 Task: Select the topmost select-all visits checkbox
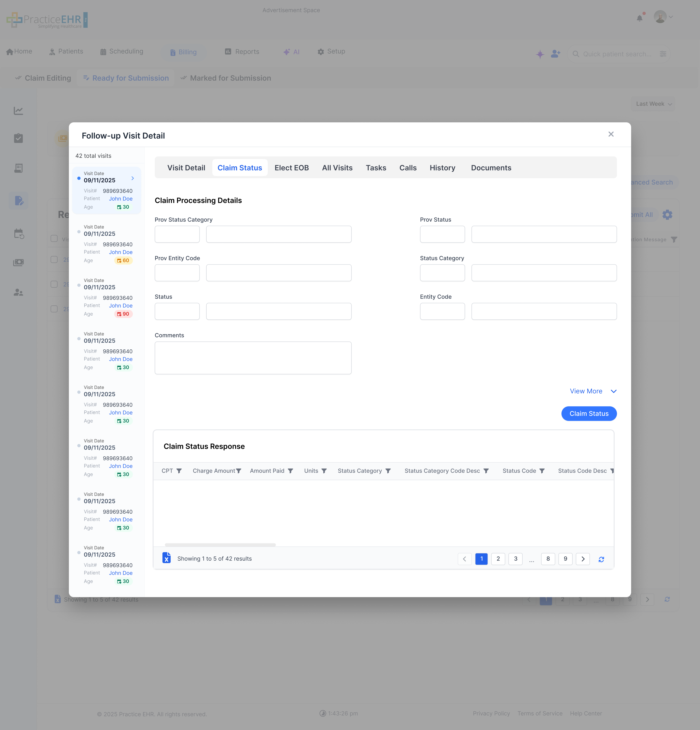click(x=54, y=239)
